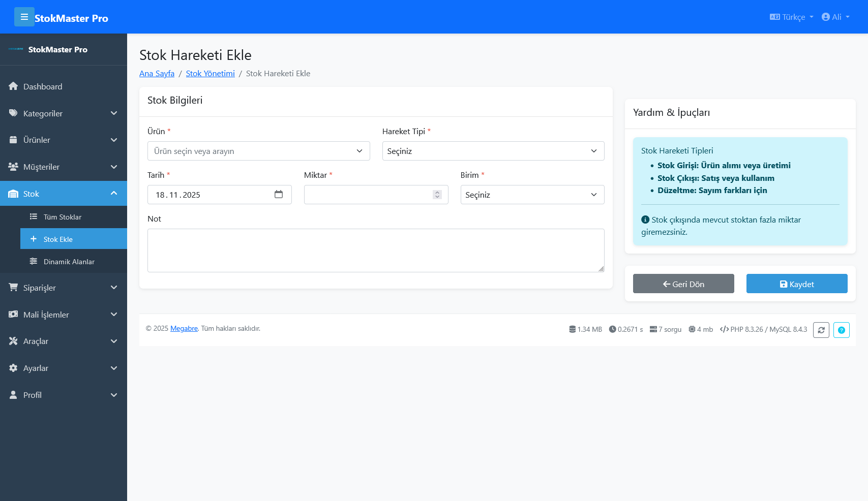Viewport: 868px width, 501px height.
Task: Click the Dinamik Alanlar sliders icon
Action: pyautogui.click(x=33, y=261)
